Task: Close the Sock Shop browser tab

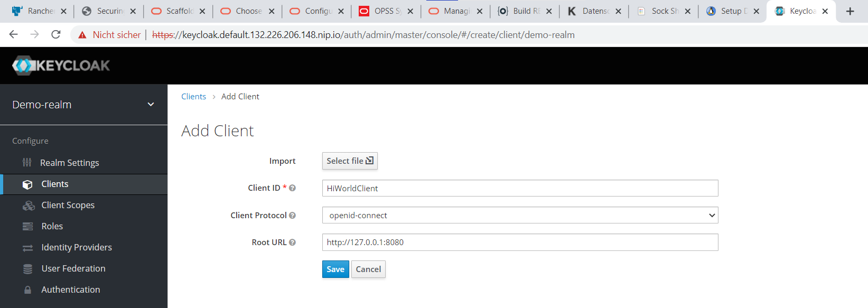Action: click(687, 11)
